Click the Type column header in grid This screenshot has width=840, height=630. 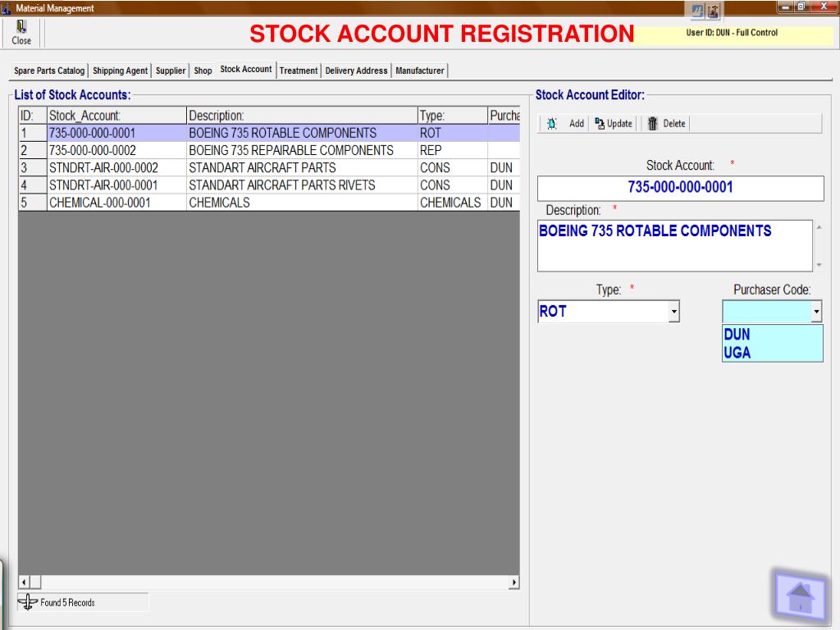point(453,116)
